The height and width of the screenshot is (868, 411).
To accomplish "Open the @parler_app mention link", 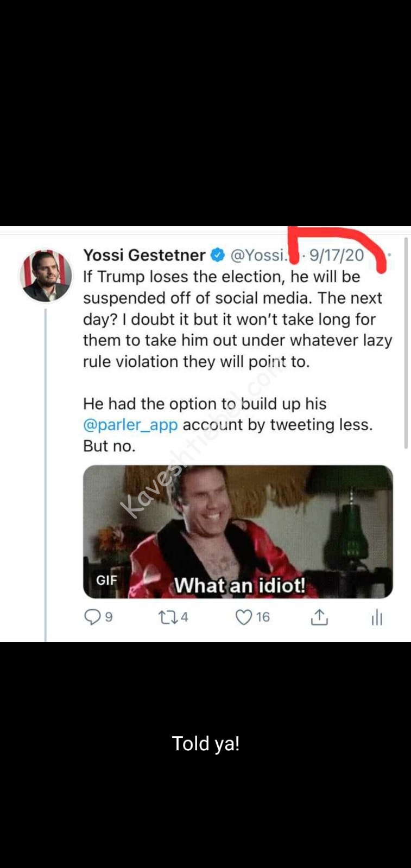I will click(x=130, y=425).
